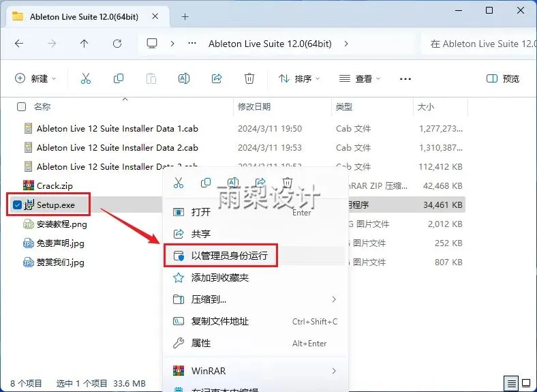The width and height of the screenshot is (537, 392).
Task: Choose 属性 from the context menu
Action: coord(255,343)
